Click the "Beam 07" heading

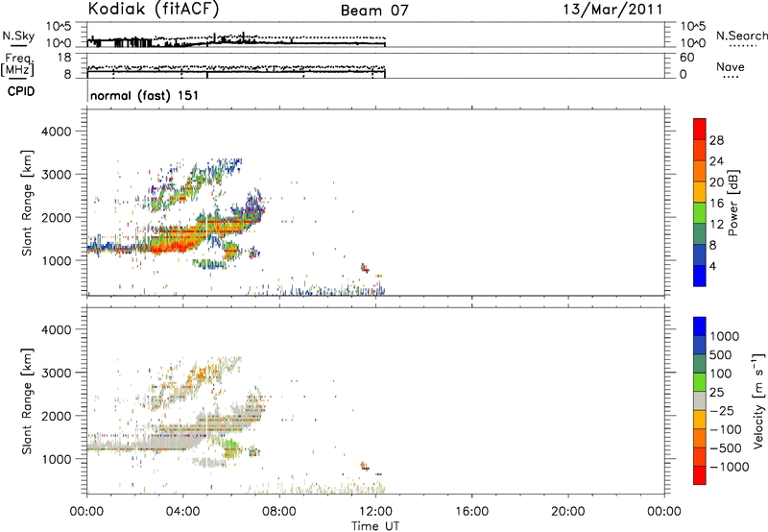pyautogui.click(x=374, y=11)
